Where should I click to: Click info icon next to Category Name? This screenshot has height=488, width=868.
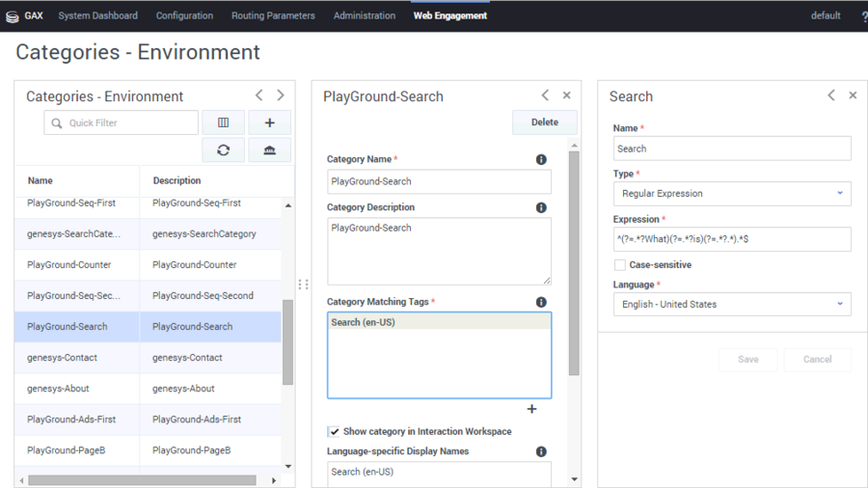click(x=541, y=160)
